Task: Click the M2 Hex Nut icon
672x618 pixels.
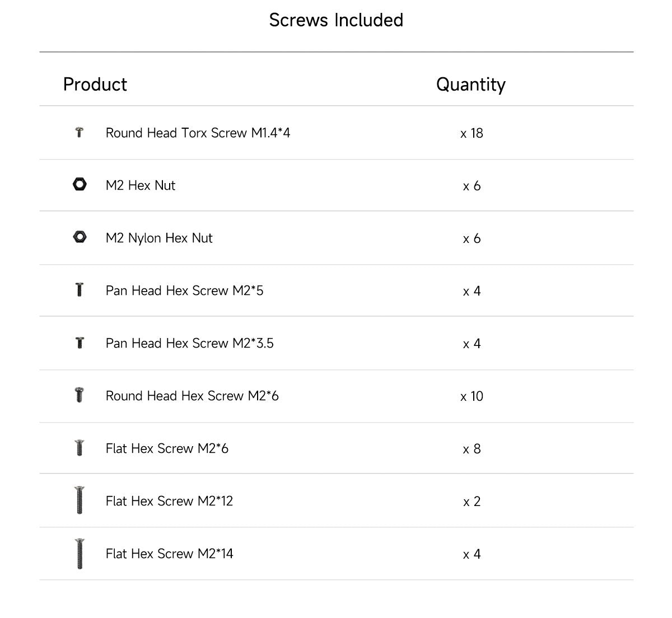Action: (x=80, y=185)
